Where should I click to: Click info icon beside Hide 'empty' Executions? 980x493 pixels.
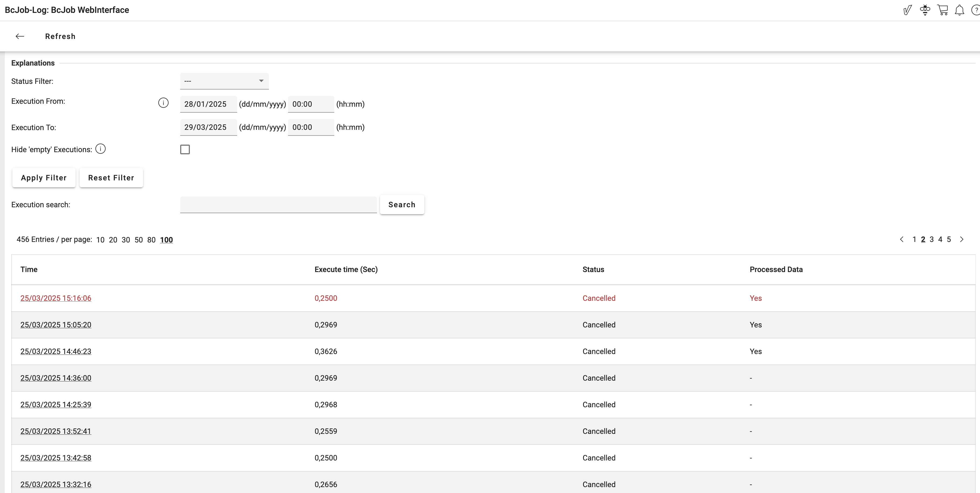coord(100,149)
